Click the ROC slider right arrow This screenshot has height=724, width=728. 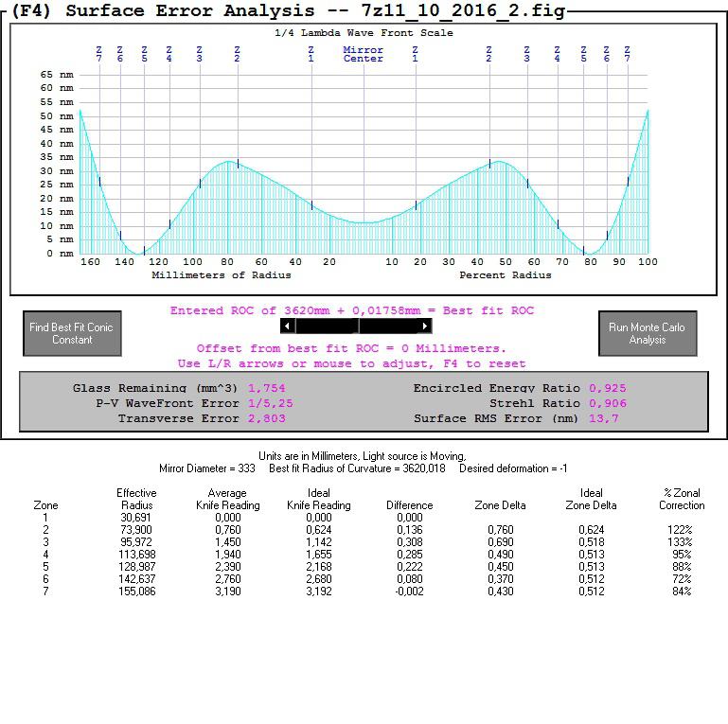424,326
